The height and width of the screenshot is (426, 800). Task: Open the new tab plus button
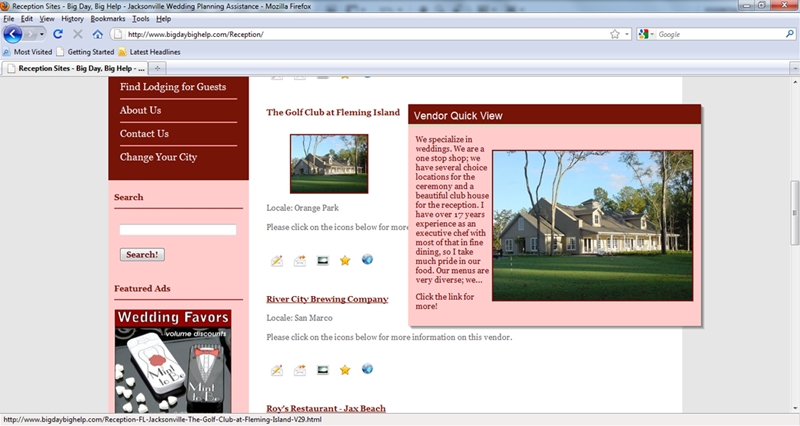(x=157, y=68)
